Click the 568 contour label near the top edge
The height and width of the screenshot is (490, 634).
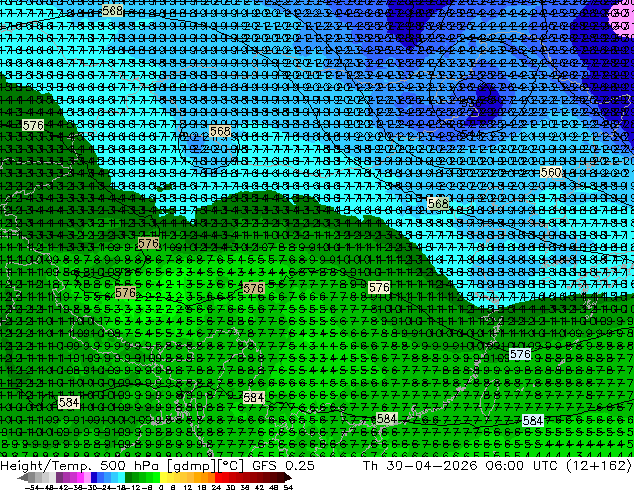point(112,11)
